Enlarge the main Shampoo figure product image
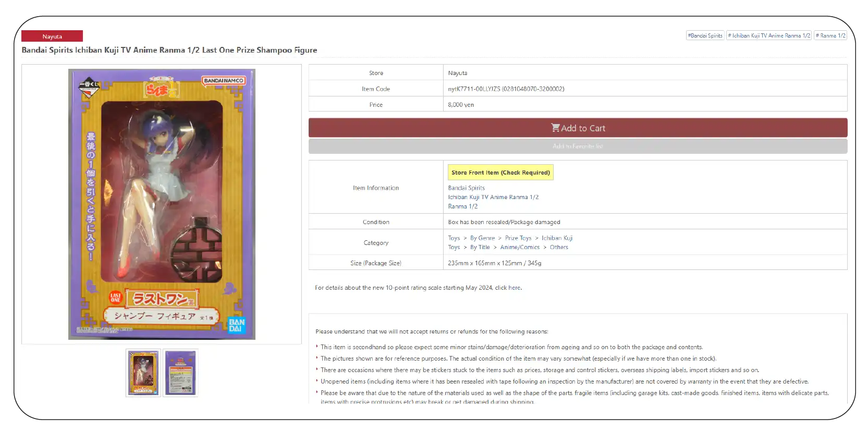868x431 pixels. click(162, 204)
